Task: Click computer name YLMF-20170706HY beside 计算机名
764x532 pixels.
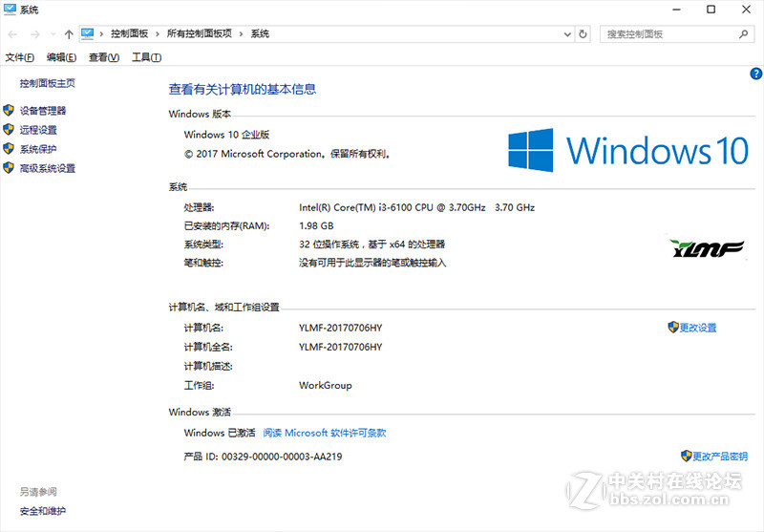Action: [x=341, y=328]
